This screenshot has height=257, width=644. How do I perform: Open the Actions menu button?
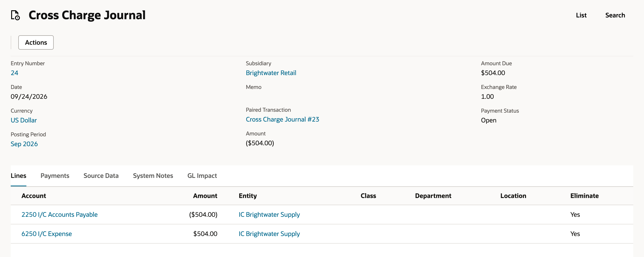tap(36, 42)
